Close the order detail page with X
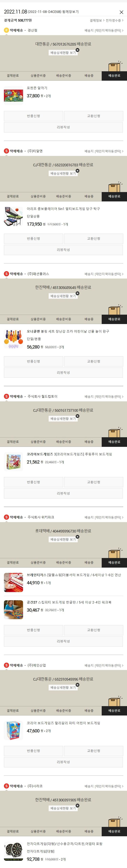The height and width of the screenshot is (868, 127). point(121,12)
